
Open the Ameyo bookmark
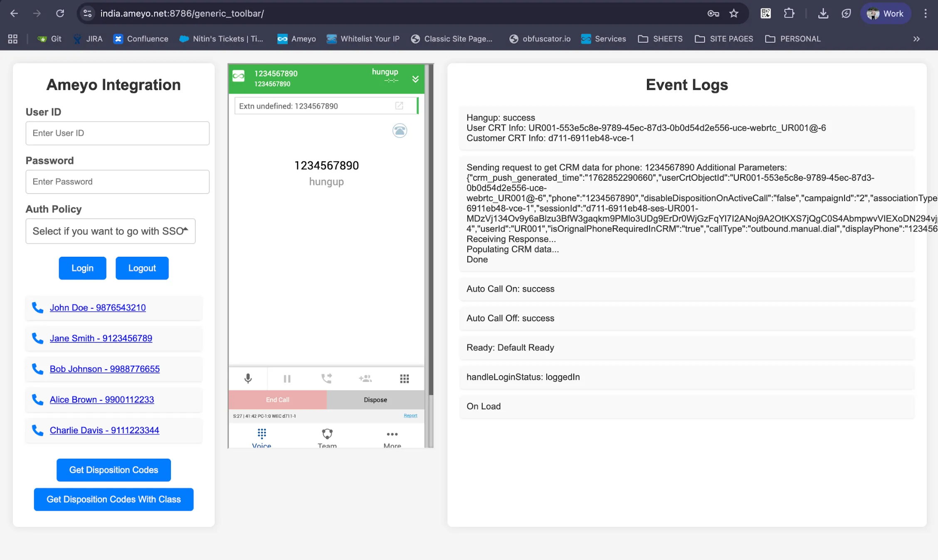pos(296,39)
